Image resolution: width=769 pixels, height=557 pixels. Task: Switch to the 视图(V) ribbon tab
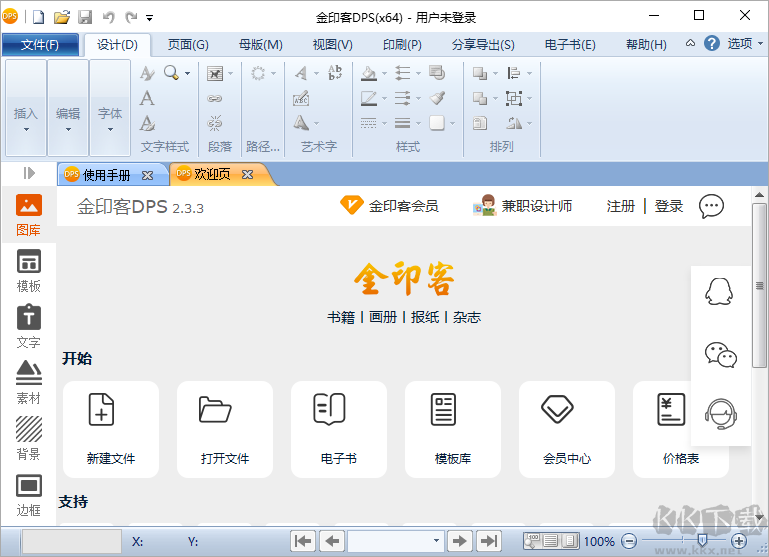click(x=333, y=45)
